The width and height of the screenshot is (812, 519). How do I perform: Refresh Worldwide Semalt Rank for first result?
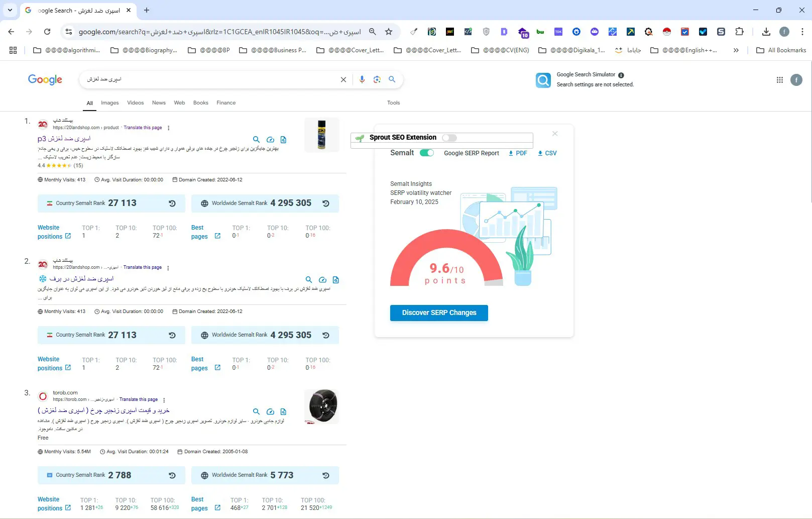coord(326,203)
